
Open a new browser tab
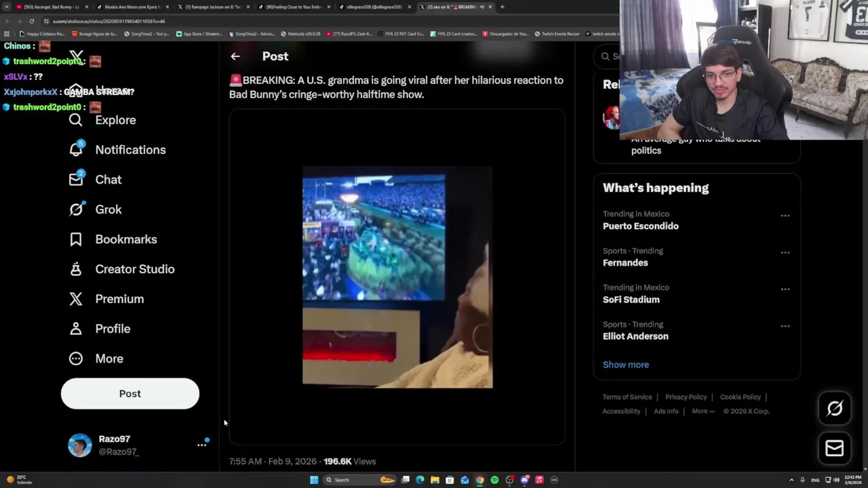502,7
